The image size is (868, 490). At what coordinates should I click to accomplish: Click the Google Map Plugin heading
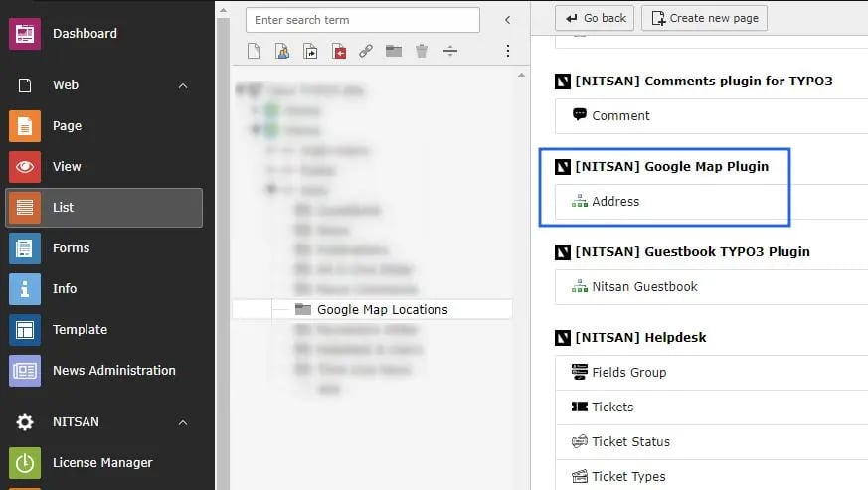point(671,167)
